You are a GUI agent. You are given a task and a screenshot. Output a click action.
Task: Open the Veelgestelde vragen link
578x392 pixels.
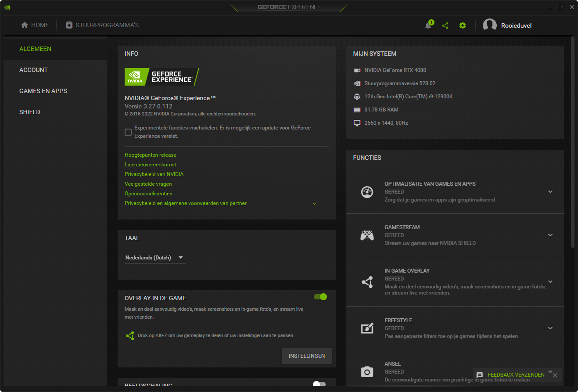[x=148, y=184]
